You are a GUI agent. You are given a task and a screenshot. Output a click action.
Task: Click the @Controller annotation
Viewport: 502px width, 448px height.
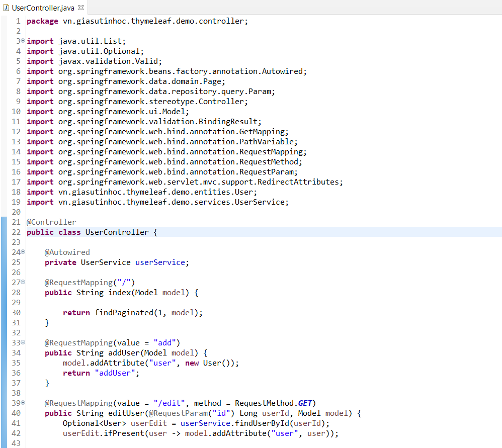click(x=51, y=222)
